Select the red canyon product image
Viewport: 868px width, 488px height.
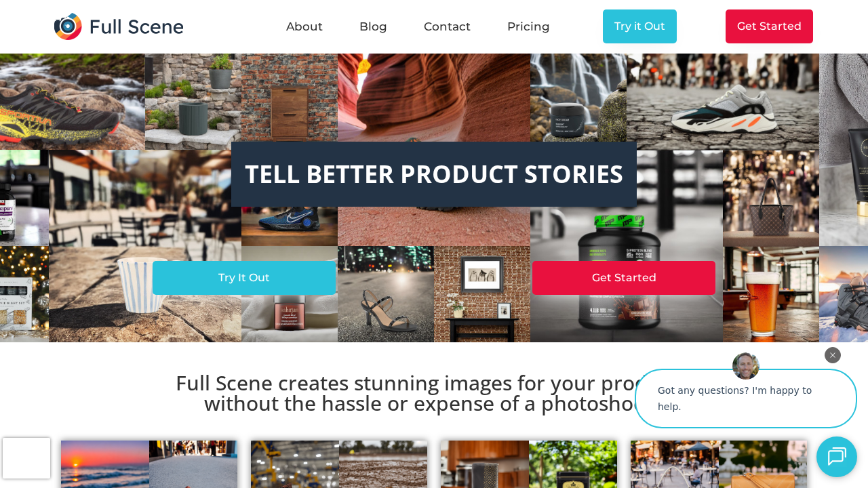coord(434,98)
